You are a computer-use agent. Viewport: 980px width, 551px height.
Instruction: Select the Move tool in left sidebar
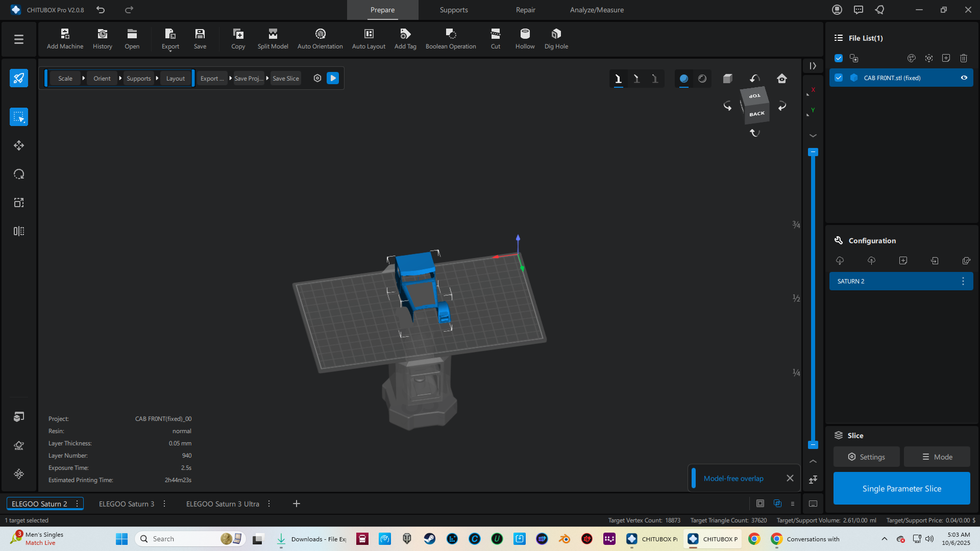19,145
